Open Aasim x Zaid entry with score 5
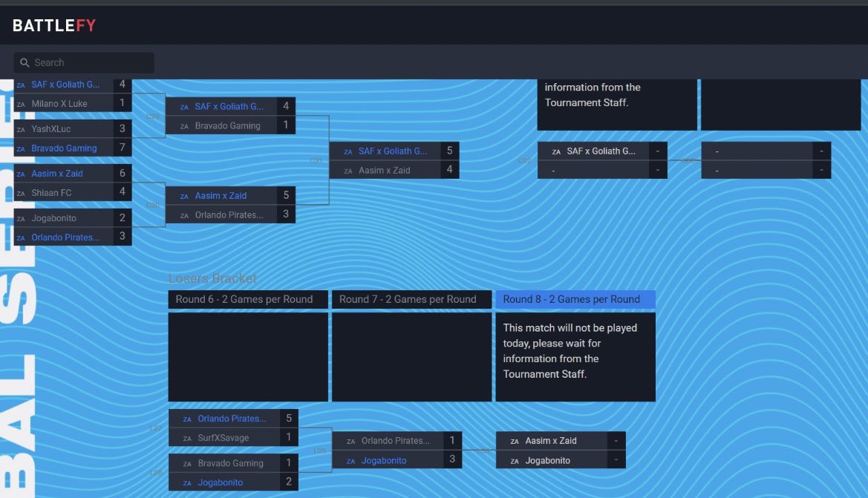Viewport: 868px width, 498px height. point(230,195)
